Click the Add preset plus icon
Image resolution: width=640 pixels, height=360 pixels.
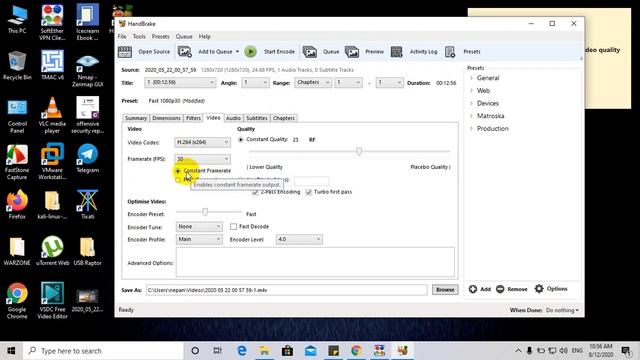pos(473,289)
